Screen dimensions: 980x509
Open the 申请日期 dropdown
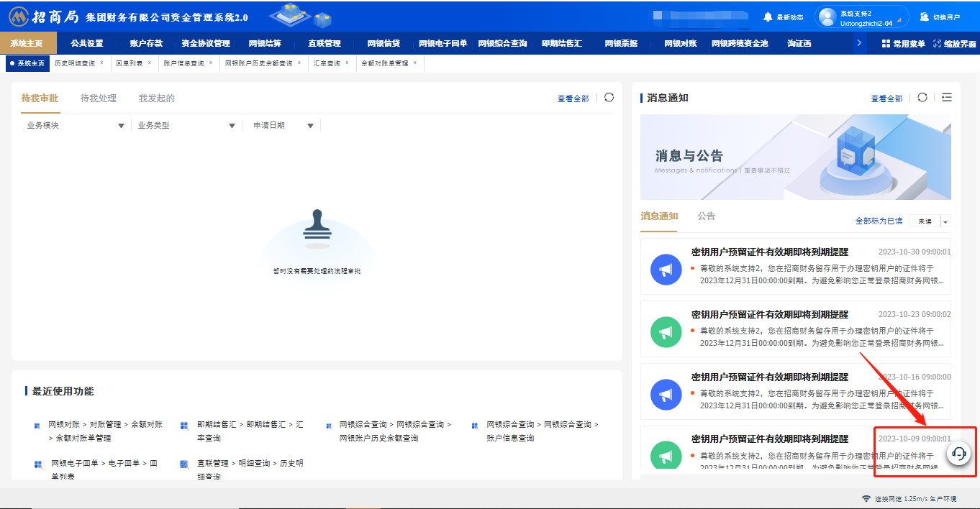point(310,126)
